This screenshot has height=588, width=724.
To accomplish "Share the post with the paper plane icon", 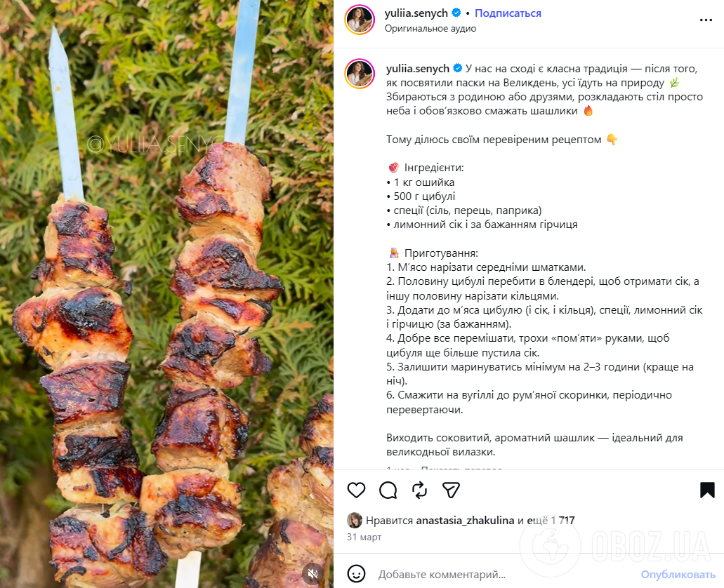I will point(451,490).
